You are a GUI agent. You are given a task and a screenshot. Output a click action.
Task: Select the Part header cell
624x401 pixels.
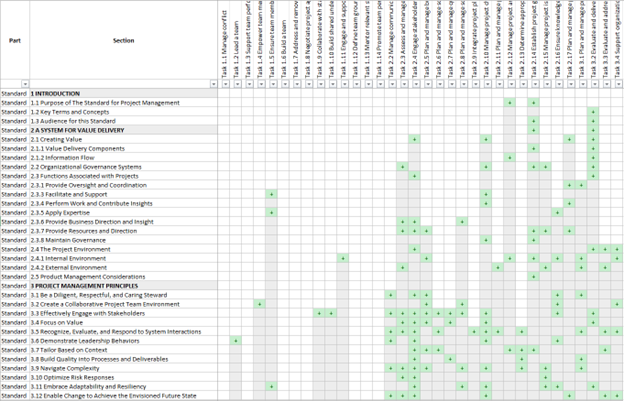coord(15,40)
